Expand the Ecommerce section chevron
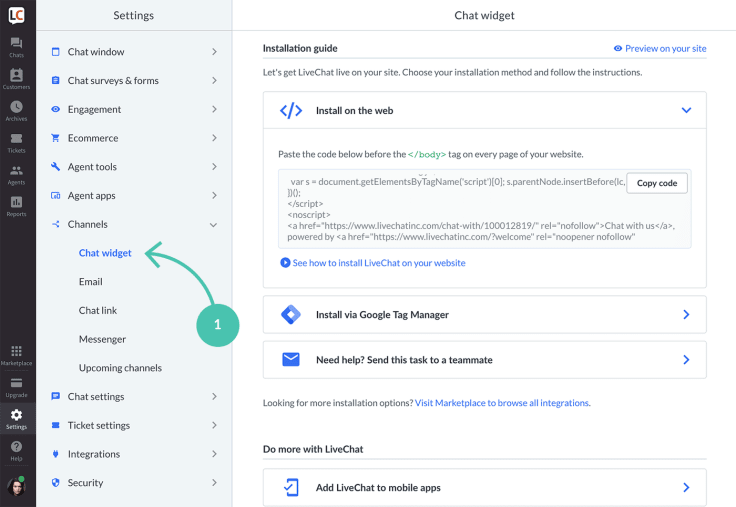This screenshot has height=507, width=736. click(x=214, y=138)
